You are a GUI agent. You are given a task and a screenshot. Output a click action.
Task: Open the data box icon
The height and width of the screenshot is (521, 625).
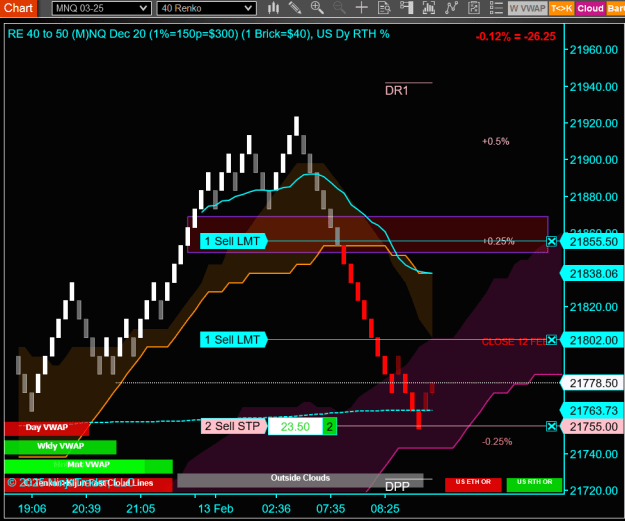(x=384, y=8)
